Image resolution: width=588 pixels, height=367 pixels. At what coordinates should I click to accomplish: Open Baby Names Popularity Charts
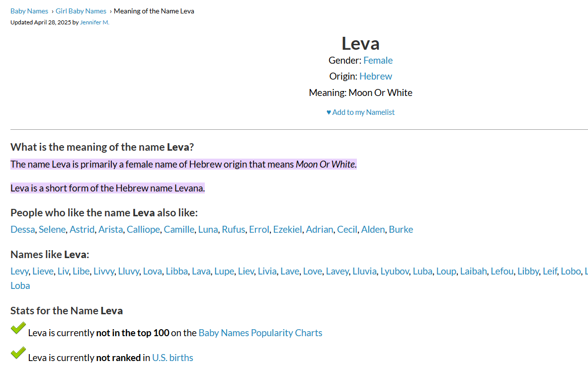(260, 333)
